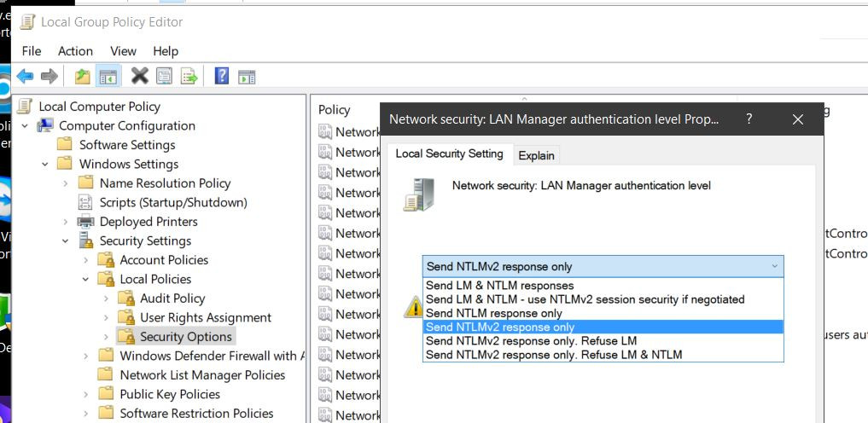Expand the Audit Policy node
Viewport: 868px width, 423px height.
(x=106, y=298)
